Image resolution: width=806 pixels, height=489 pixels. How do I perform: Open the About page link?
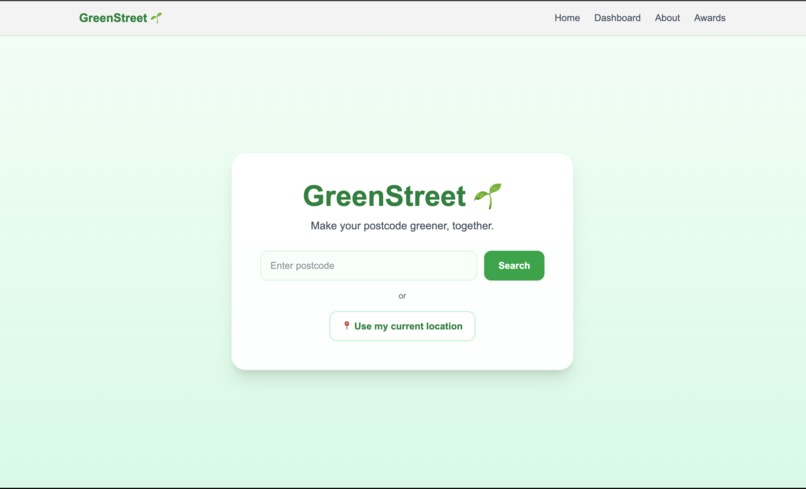click(667, 18)
